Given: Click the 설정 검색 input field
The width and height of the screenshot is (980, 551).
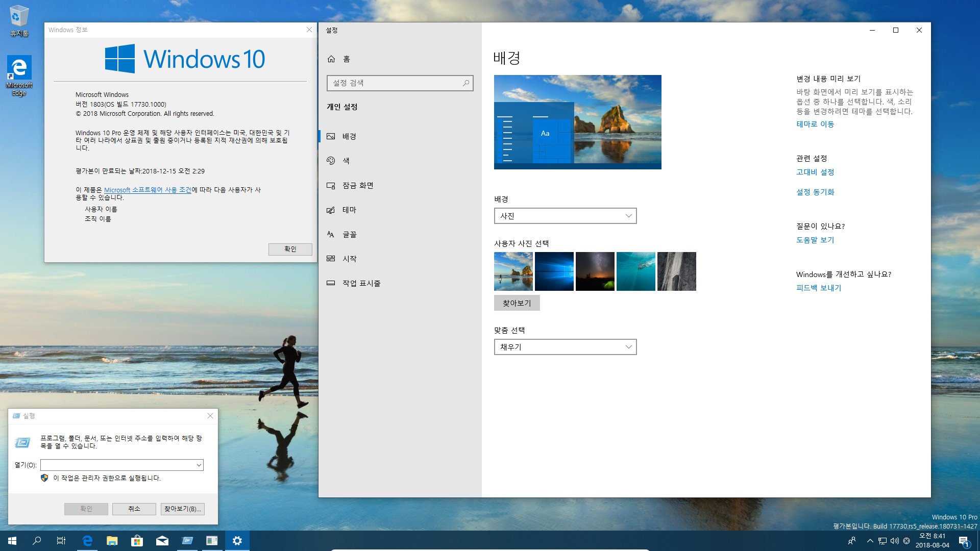Looking at the screenshot, I should coord(400,83).
